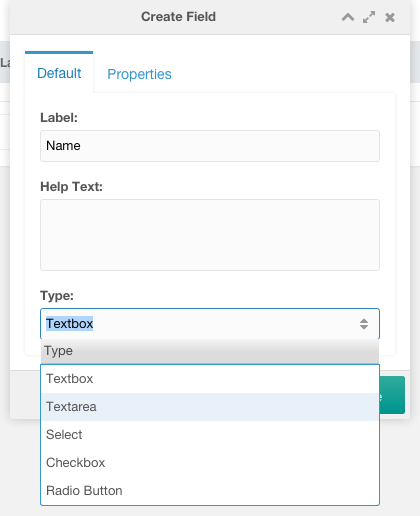Choose Checkbox from the Type list
The width and height of the screenshot is (420, 516).
pos(210,463)
